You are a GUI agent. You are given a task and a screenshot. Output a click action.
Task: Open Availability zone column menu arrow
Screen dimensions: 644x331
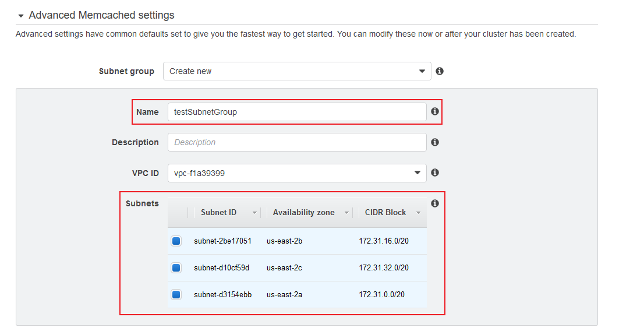tap(346, 213)
